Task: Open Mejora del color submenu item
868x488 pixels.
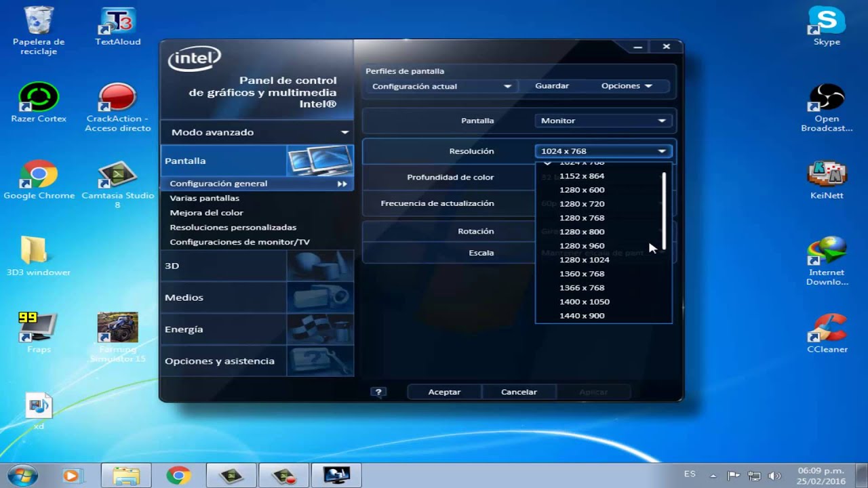Action: pos(206,213)
